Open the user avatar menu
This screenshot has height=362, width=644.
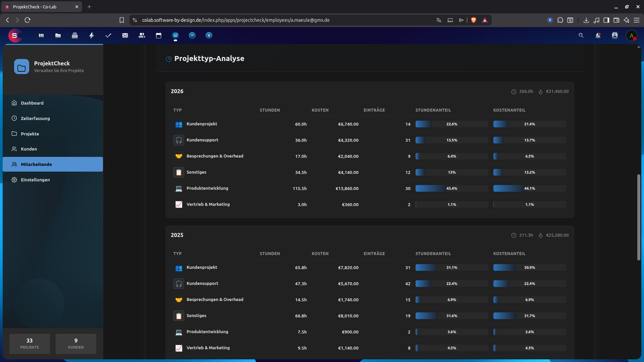[x=632, y=36]
